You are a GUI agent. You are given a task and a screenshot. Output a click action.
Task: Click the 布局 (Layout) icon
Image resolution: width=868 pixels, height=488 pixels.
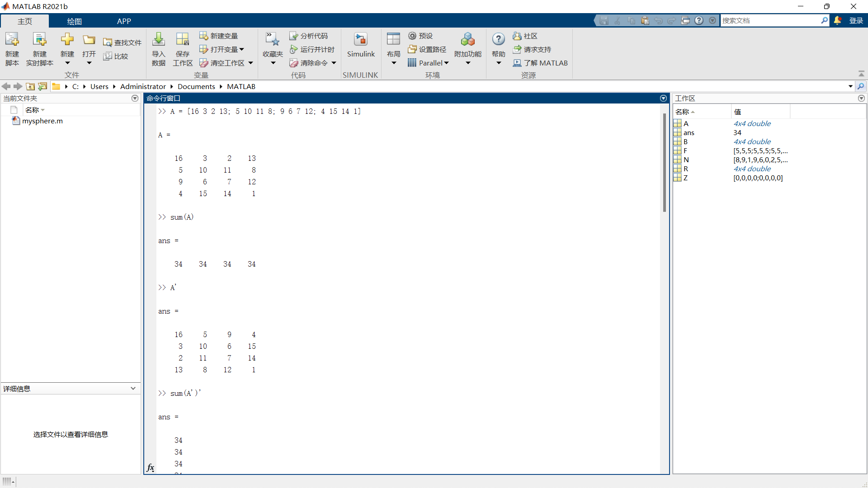pos(393,40)
